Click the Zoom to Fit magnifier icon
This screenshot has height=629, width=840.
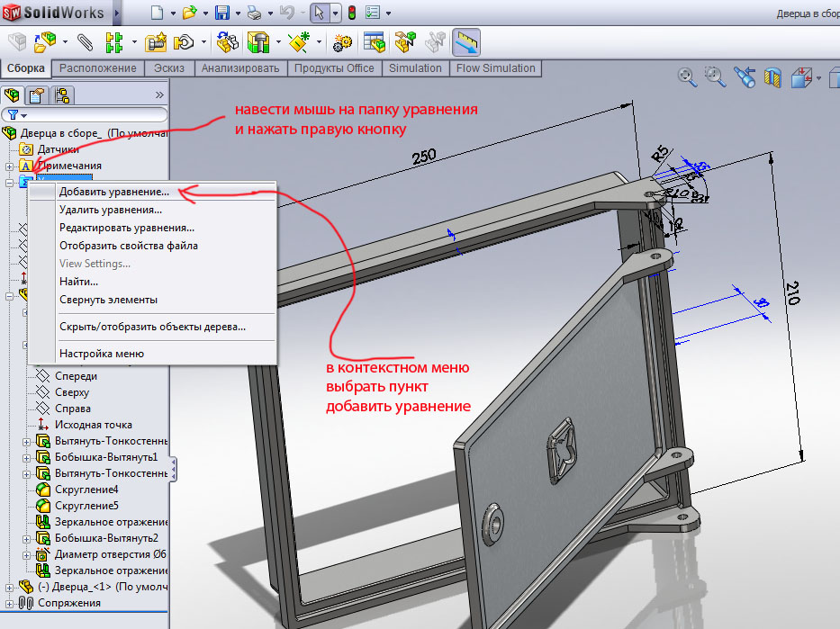[x=688, y=77]
